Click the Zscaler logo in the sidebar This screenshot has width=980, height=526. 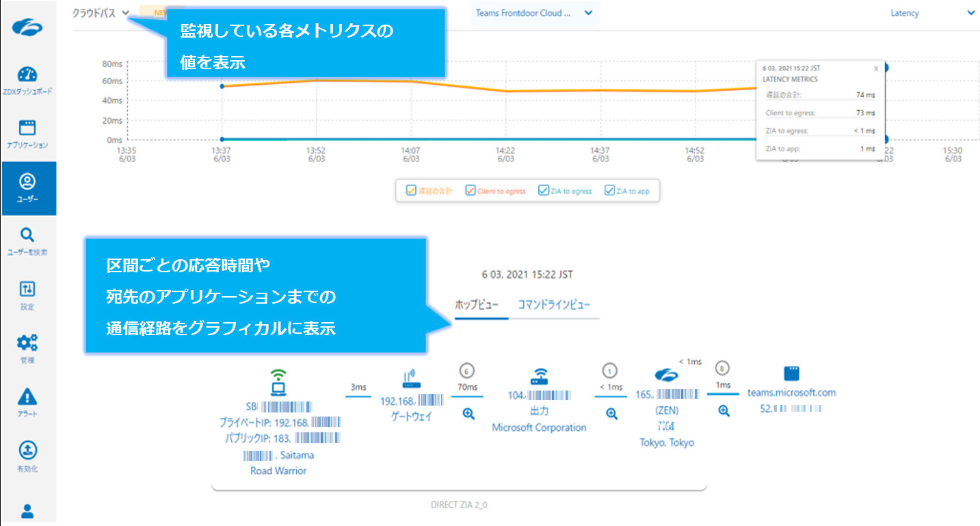[27, 27]
